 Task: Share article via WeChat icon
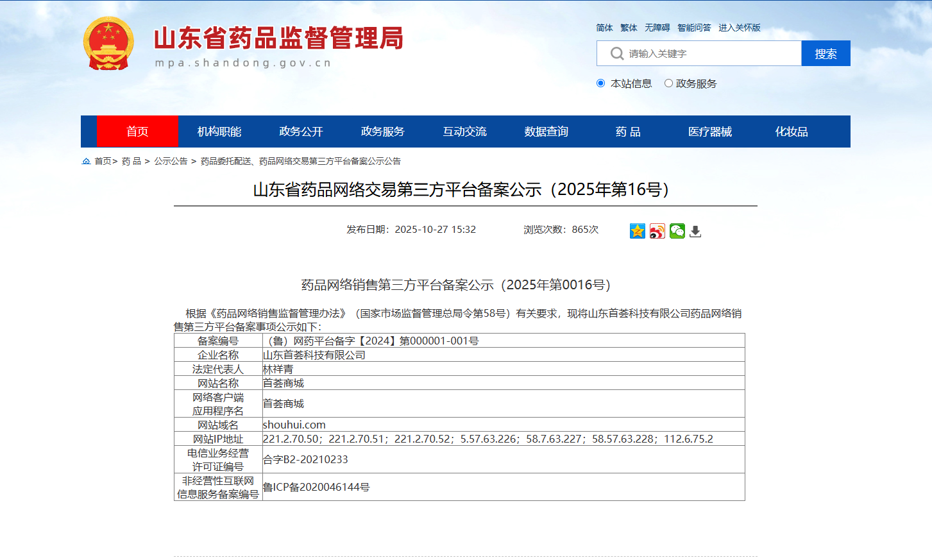[677, 231]
